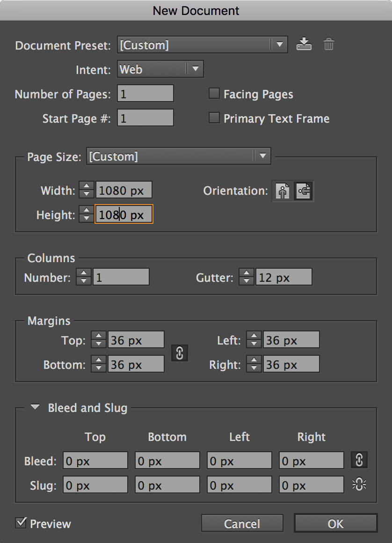This screenshot has width=392, height=543.
Task: Click the Gutter down-arrow stepper
Action: (x=246, y=279)
